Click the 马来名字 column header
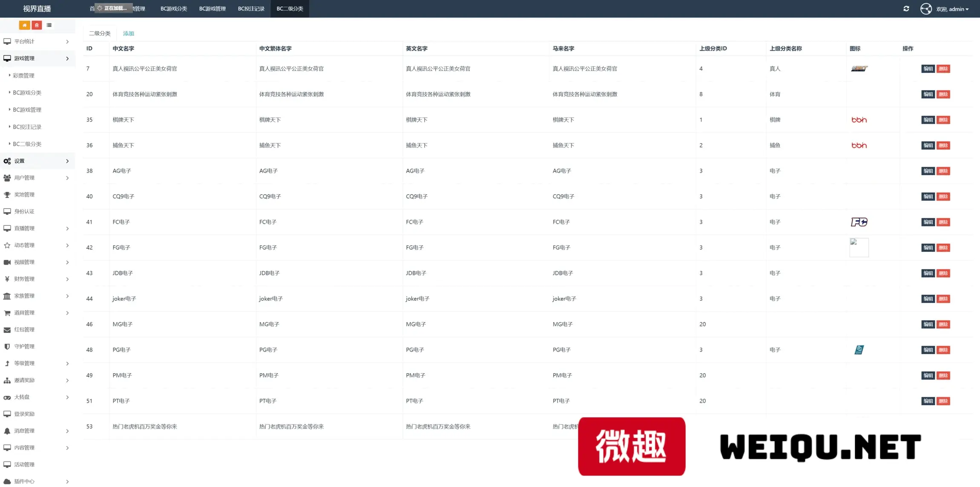Screen dimensions: 980x487 tap(563, 49)
